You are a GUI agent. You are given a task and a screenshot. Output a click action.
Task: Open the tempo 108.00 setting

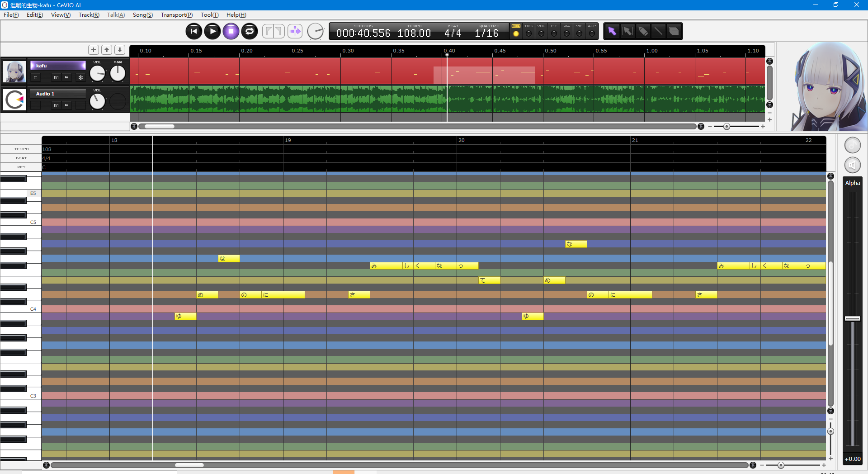414,32
